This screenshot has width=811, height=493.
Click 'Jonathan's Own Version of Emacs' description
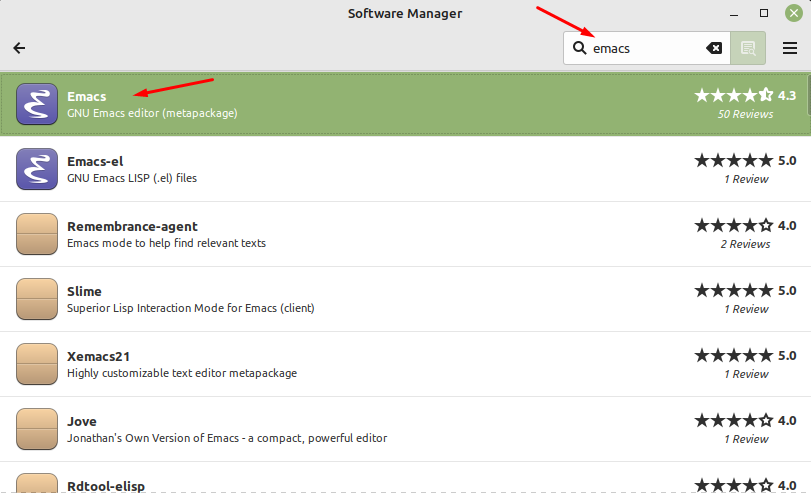(227, 438)
